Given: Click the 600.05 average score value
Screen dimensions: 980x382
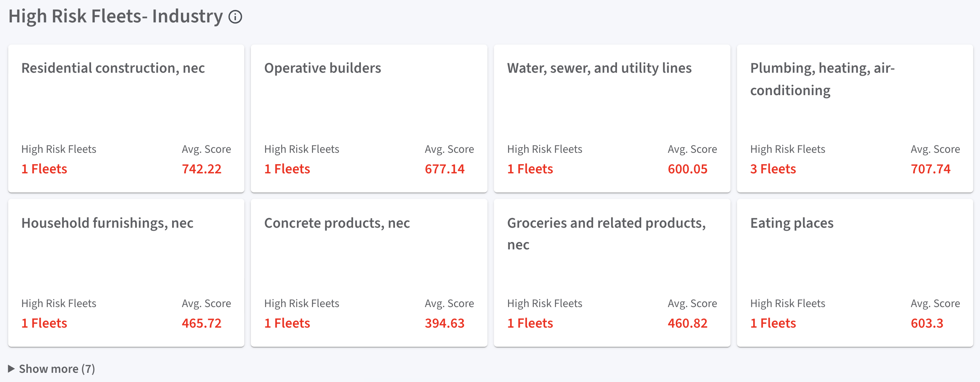Looking at the screenshot, I should click(x=687, y=169).
